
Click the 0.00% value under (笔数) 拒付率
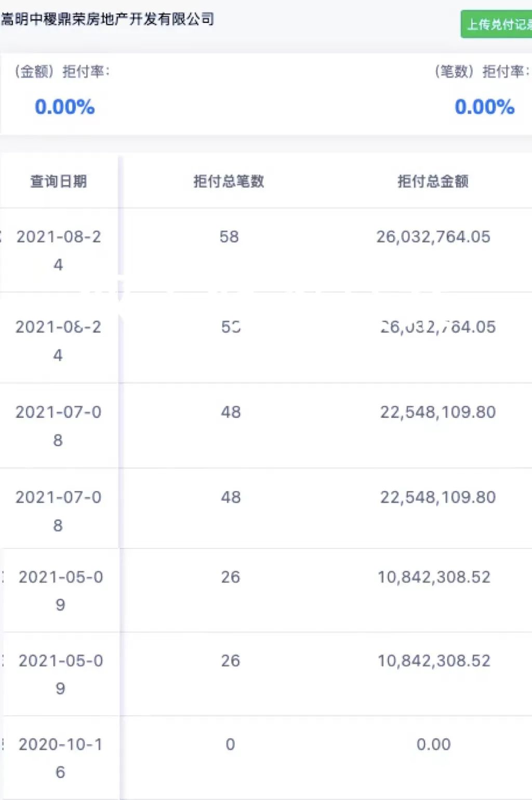[x=484, y=107]
